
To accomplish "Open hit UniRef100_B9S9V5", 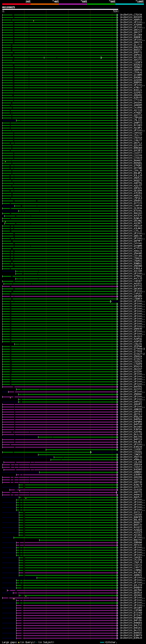I will pos(131,17).
